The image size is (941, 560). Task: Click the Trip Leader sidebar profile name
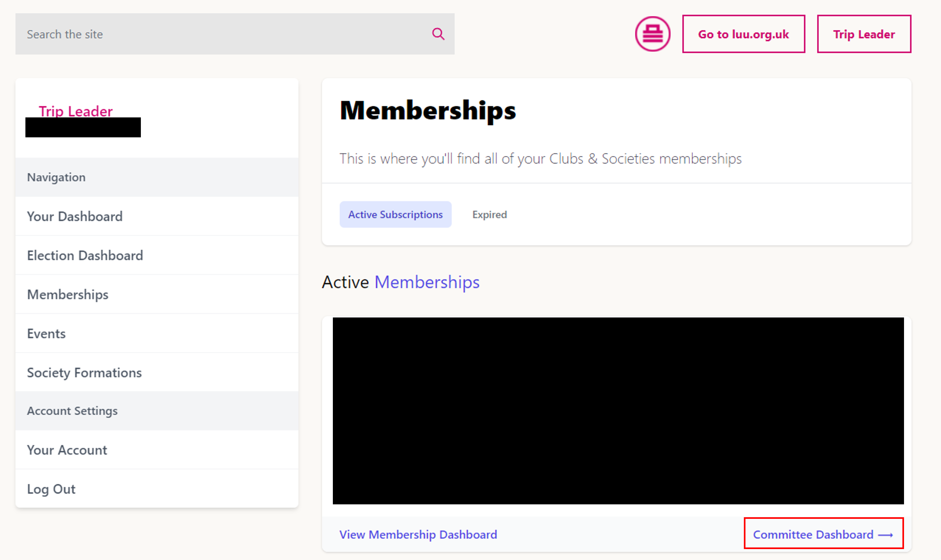tap(76, 111)
